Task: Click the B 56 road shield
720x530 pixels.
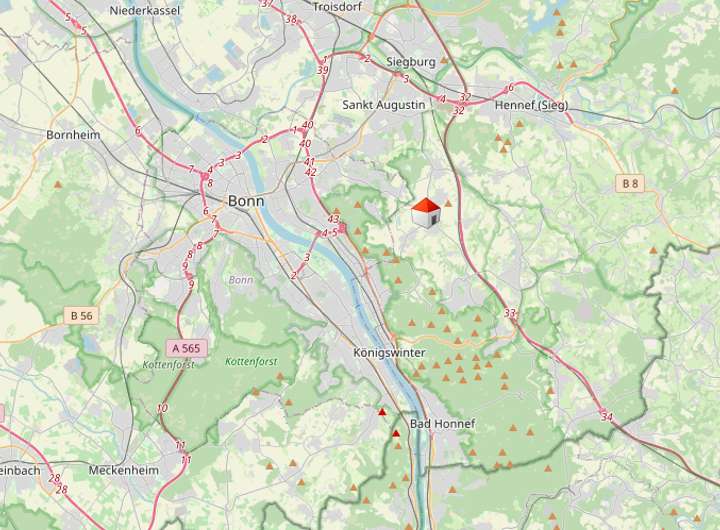Action: pyautogui.click(x=81, y=316)
